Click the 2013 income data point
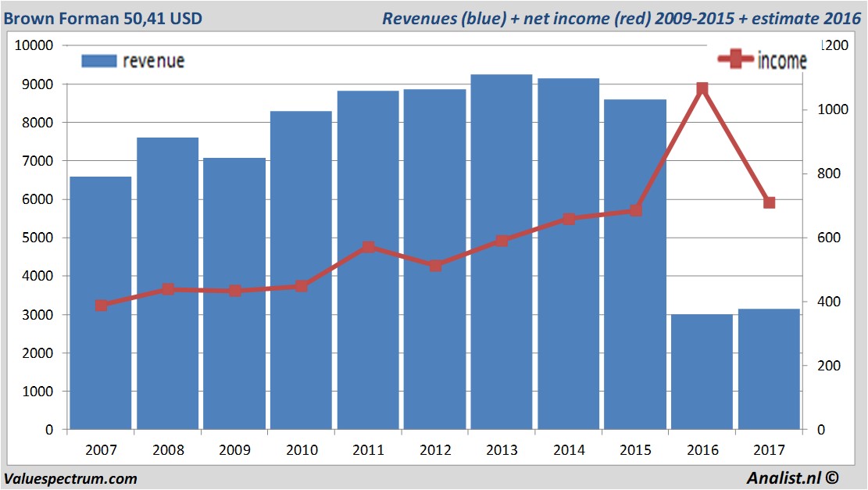This screenshot has width=868, height=490. (502, 240)
